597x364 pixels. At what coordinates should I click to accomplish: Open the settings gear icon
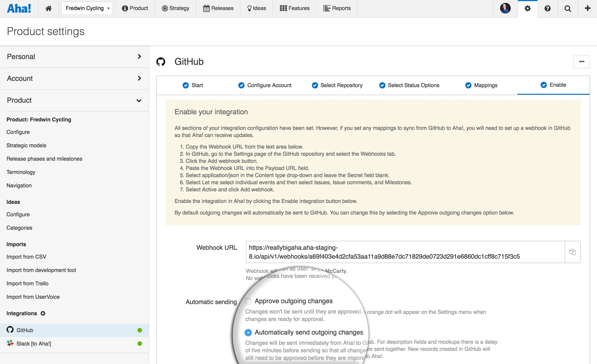(x=527, y=8)
